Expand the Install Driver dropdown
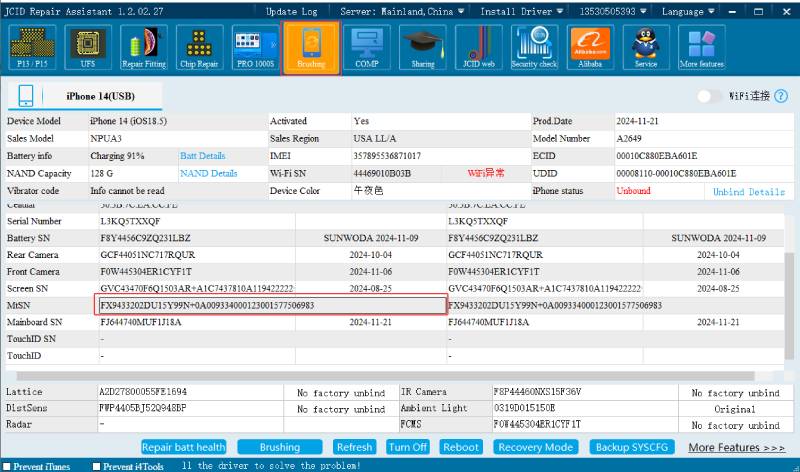 click(521, 11)
